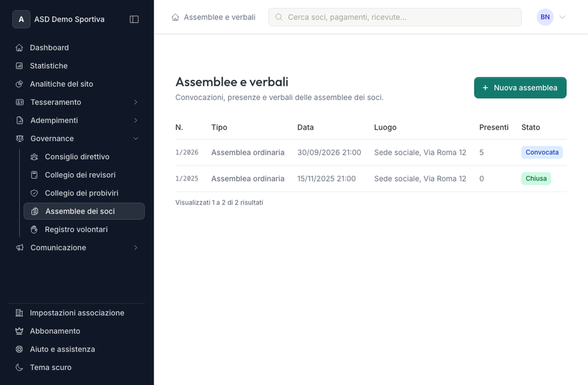The height and width of the screenshot is (385, 588).
Task: Expand the Comunicazione submenu chevron
Action: pos(136,248)
